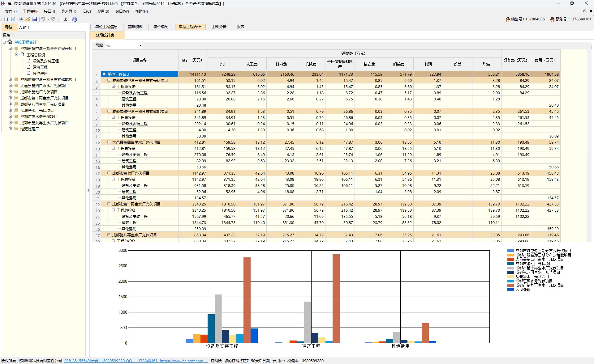Expand 成都市第七厂光伏项目 tree node

[x=10, y=92]
